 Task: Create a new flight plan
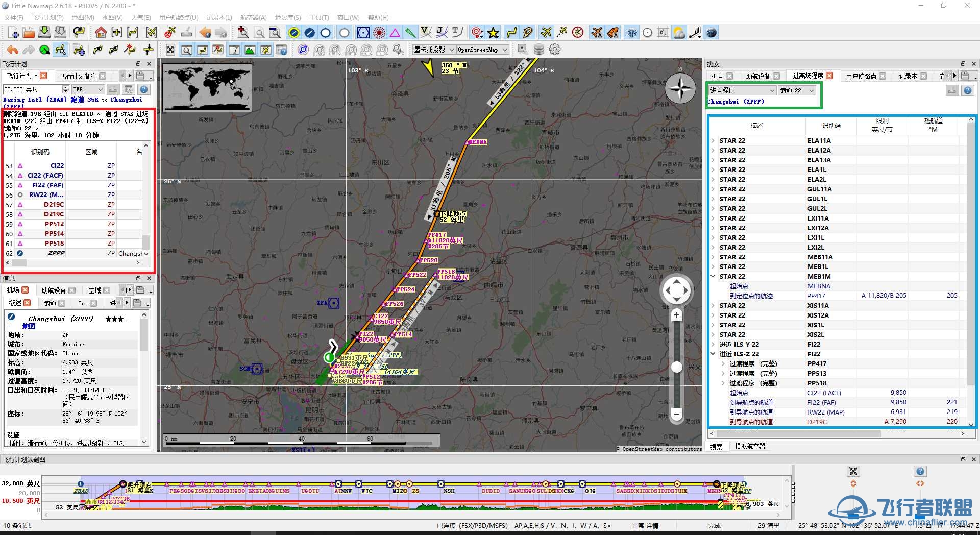coord(14,33)
